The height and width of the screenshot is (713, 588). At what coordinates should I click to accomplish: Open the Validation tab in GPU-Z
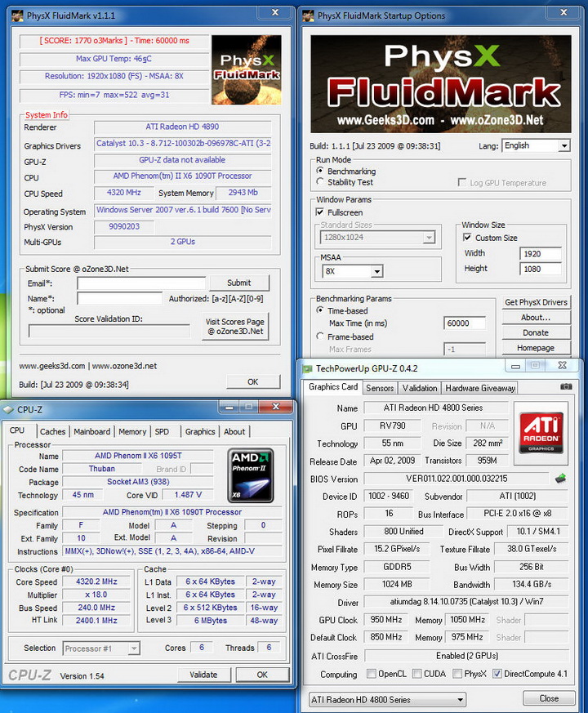coord(420,388)
